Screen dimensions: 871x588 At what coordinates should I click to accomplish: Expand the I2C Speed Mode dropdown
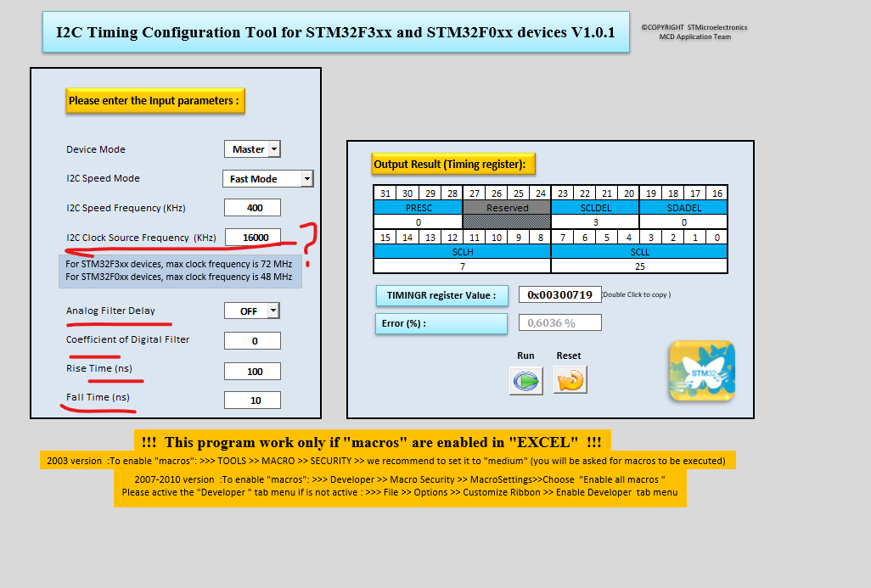pos(307,178)
